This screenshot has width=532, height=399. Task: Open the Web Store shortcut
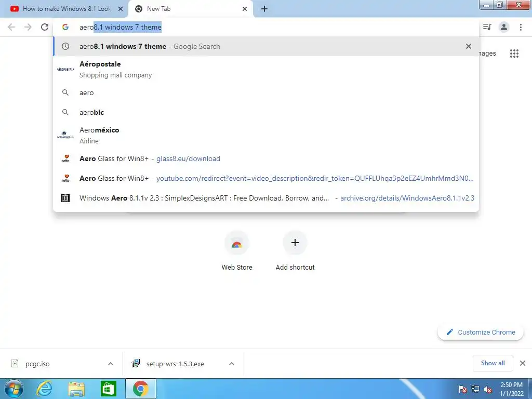click(237, 250)
